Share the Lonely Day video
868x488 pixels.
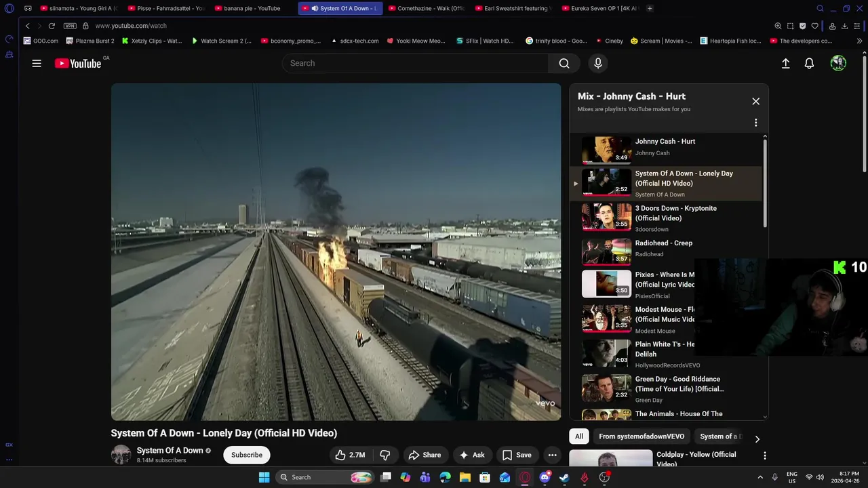425,455
